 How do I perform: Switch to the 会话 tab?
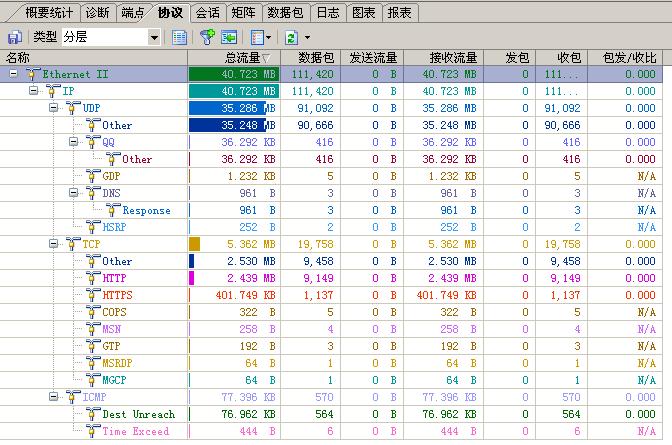[x=208, y=12]
